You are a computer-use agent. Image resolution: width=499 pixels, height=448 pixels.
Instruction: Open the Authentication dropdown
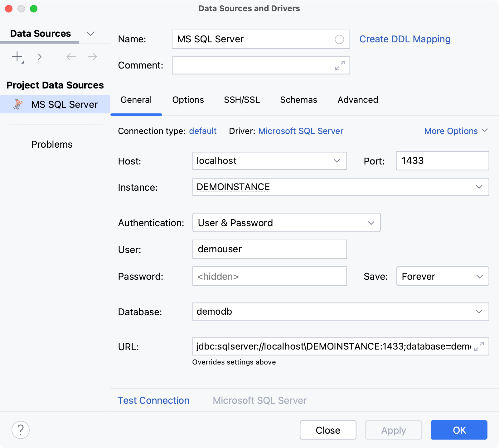click(371, 222)
